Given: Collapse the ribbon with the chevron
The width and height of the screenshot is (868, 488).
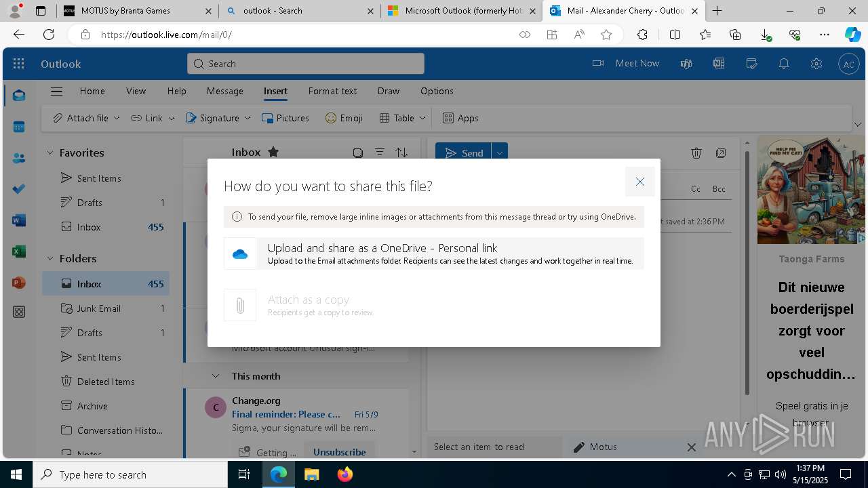Looking at the screenshot, I should (858, 125).
